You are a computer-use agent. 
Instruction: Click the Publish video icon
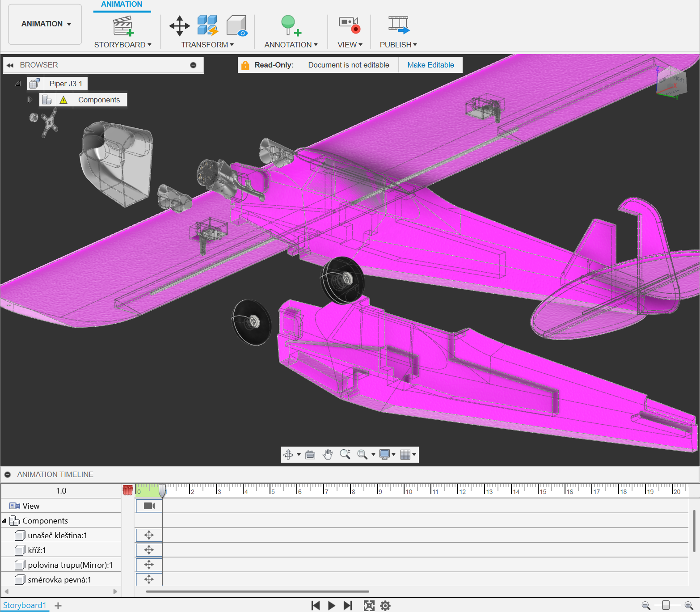click(398, 25)
